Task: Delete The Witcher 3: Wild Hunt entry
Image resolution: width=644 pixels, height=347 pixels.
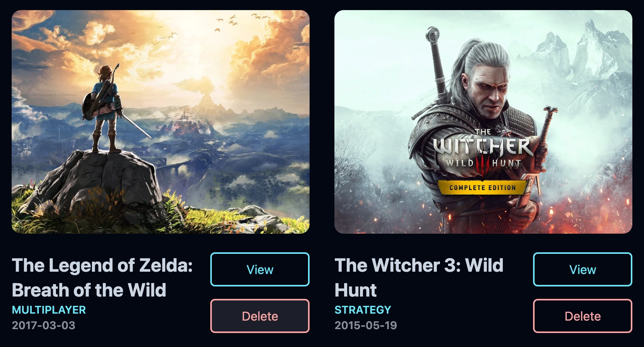Action: (583, 316)
